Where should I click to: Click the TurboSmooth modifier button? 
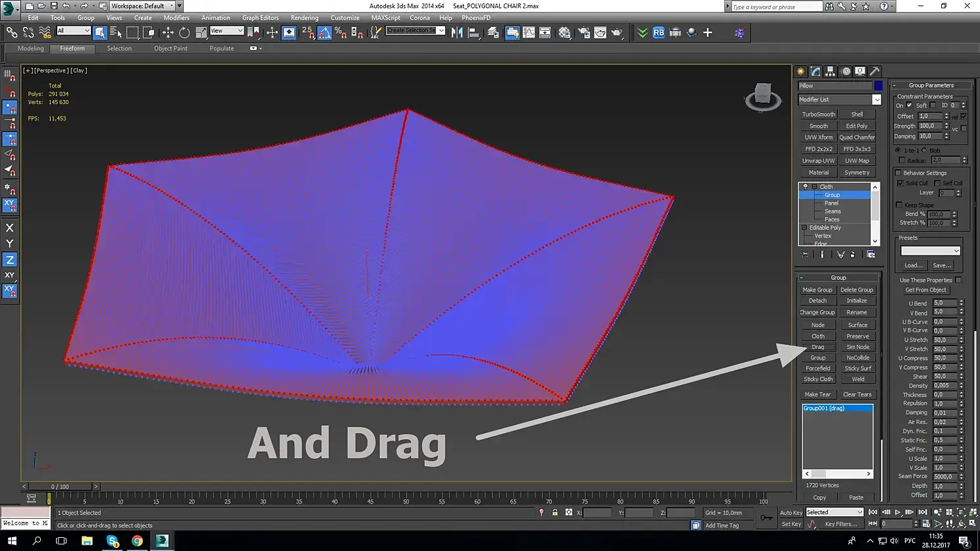click(x=818, y=115)
